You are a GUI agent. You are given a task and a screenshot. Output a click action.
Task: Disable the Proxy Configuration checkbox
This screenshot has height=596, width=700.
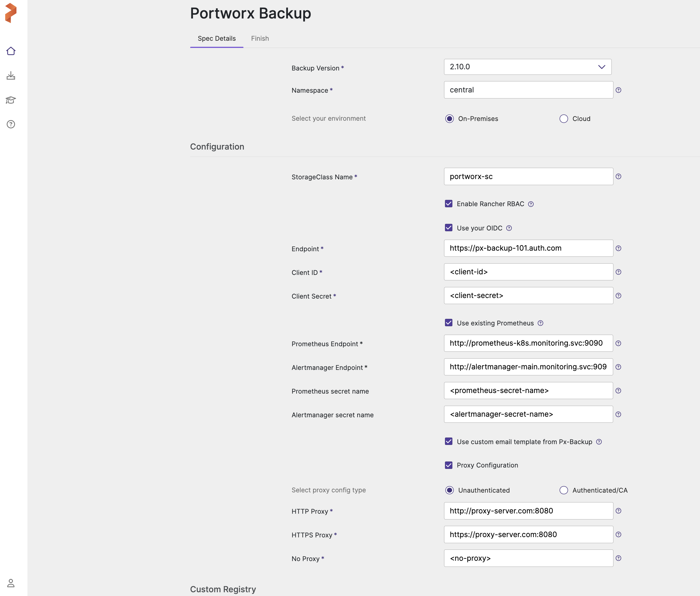tap(448, 465)
